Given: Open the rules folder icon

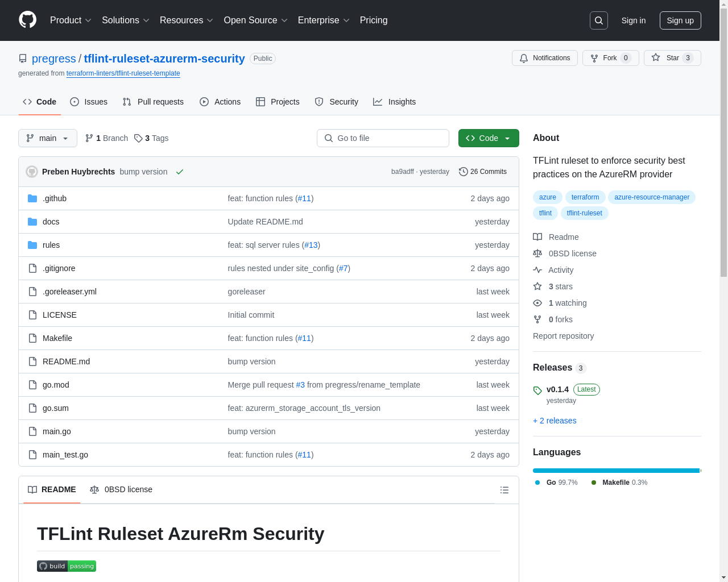Looking at the screenshot, I should click(32, 245).
